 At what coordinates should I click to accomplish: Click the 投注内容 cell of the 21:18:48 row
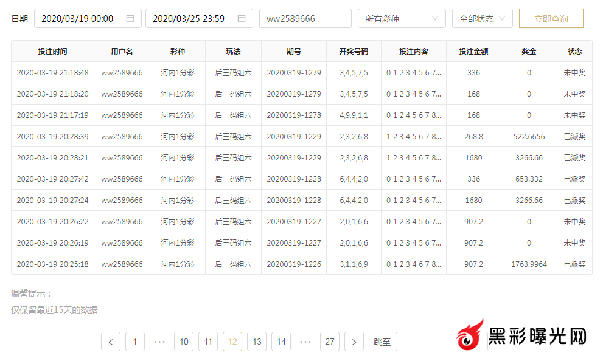coord(413,73)
